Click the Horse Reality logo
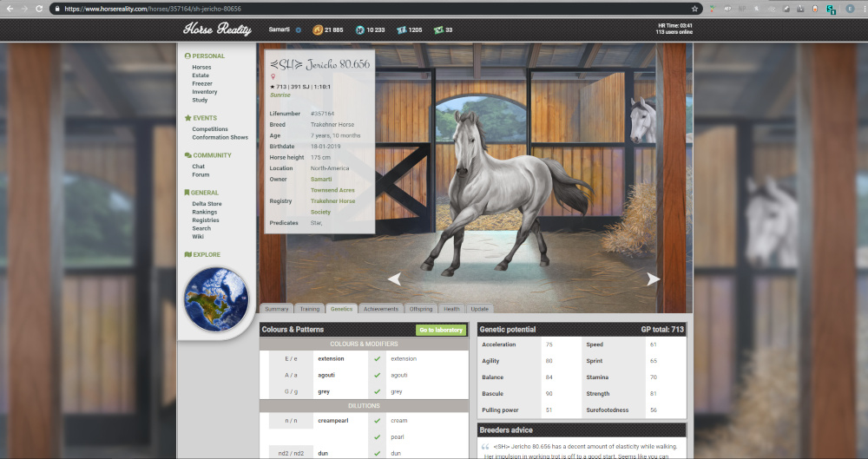The image size is (868, 459). (x=215, y=30)
